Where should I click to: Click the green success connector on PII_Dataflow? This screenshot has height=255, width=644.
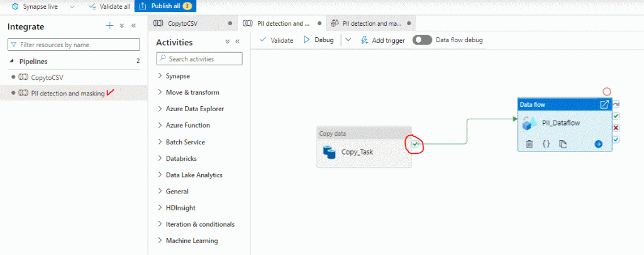pos(616,116)
